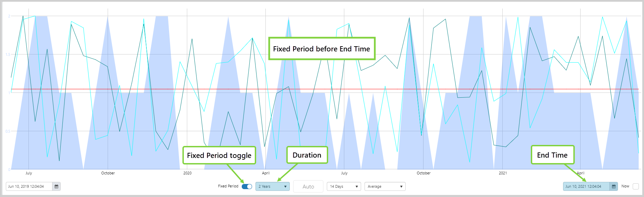Viewport: 644px width, 197px height.
Task: Open the Average aggregation dropdown
Action: [x=385, y=186]
